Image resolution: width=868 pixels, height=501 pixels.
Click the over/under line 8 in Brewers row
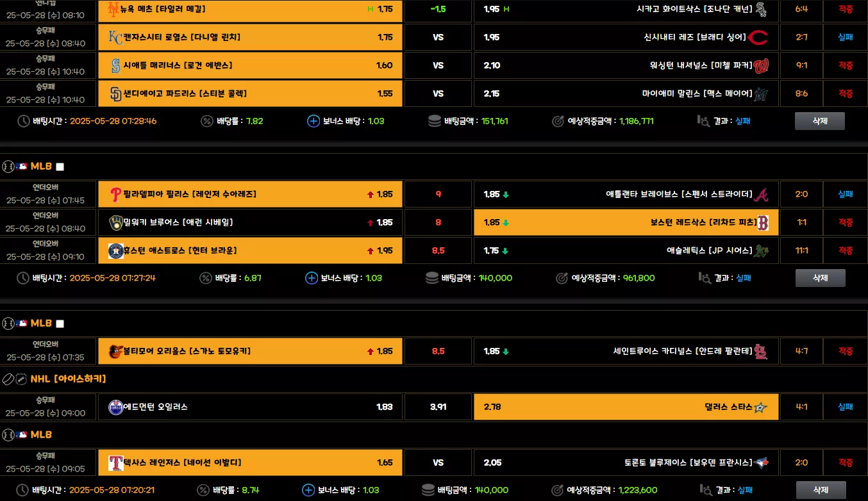pyautogui.click(x=438, y=222)
